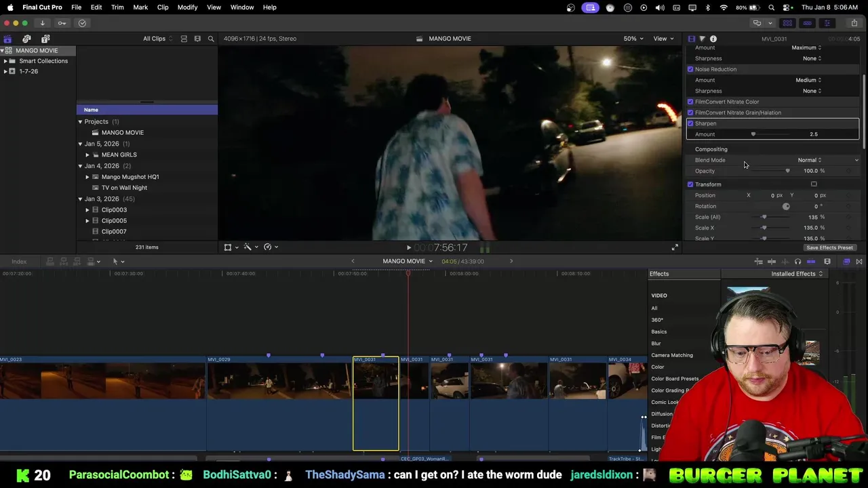The image size is (868, 488).
Task: Open Tools arrow selector in timeline
Action: click(x=118, y=262)
